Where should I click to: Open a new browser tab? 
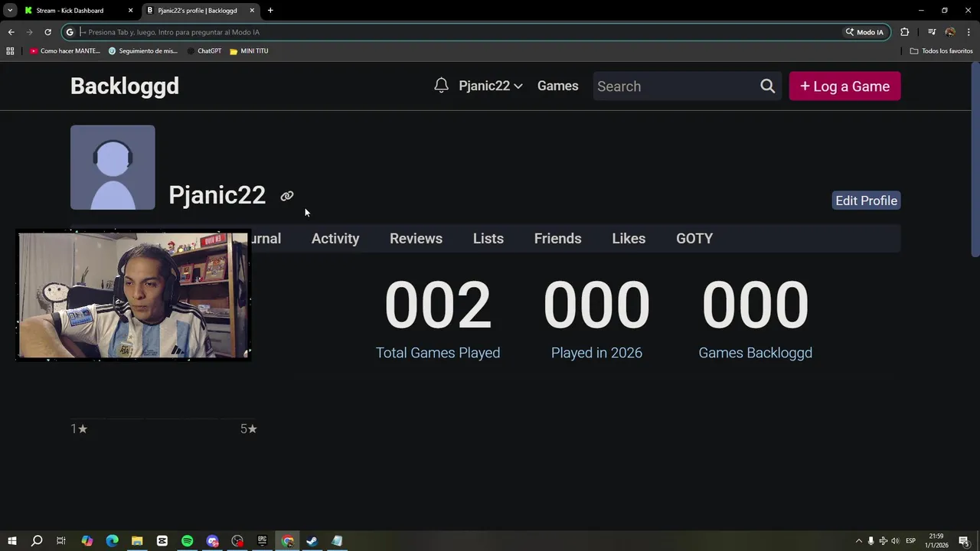pyautogui.click(x=270, y=11)
